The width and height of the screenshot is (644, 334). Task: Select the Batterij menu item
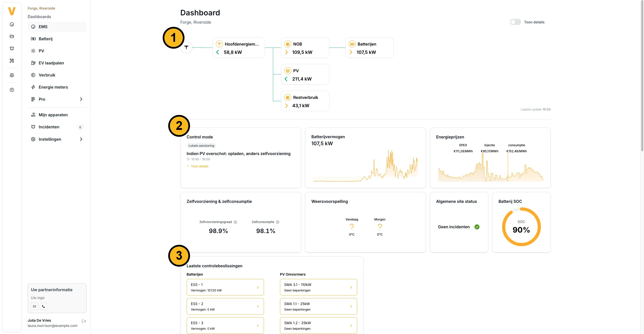(x=57, y=39)
